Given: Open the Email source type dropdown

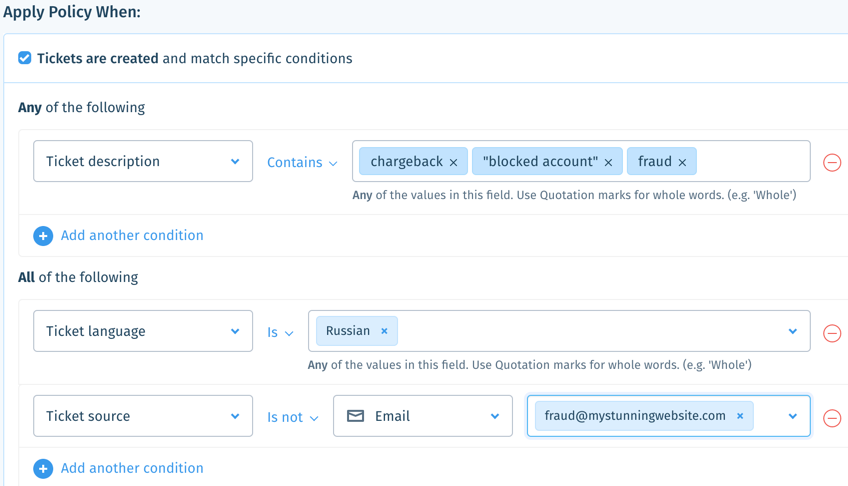Looking at the screenshot, I should [423, 416].
